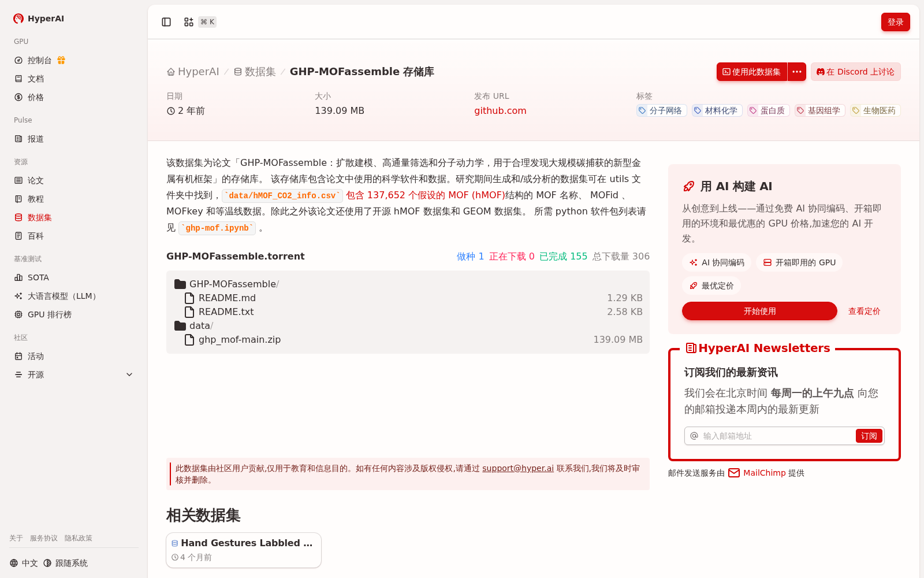924x578 pixels.
Task: Click the README.md file icon
Action: tap(189, 298)
